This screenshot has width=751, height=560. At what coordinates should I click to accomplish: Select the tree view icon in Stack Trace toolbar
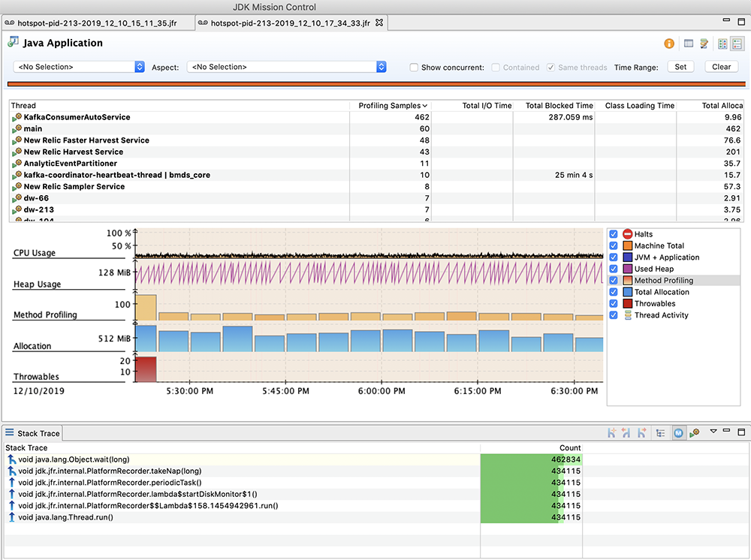click(662, 432)
